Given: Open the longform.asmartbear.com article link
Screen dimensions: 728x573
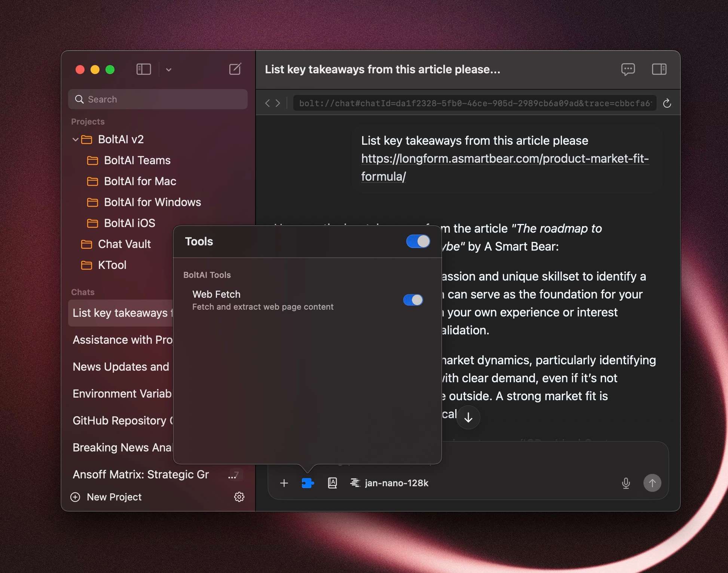Looking at the screenshot, I should (x=505, y=168).
